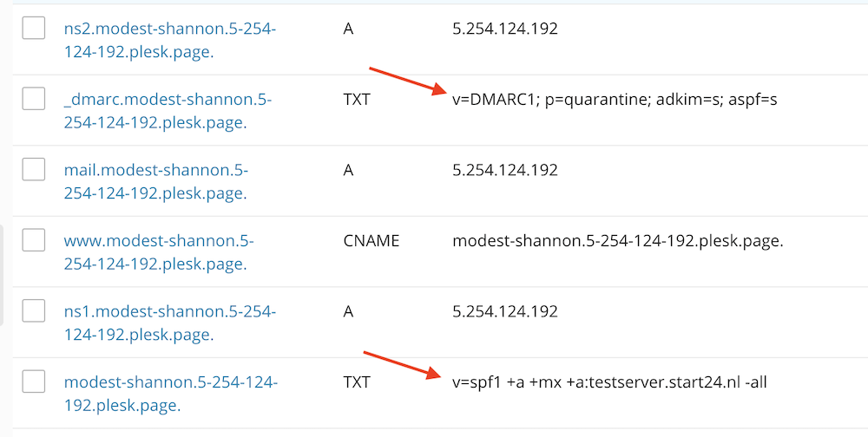The height and width of the screenshot is (437, 868).
Task: Click the IP address in ns2 row
Action: [505, 29]
